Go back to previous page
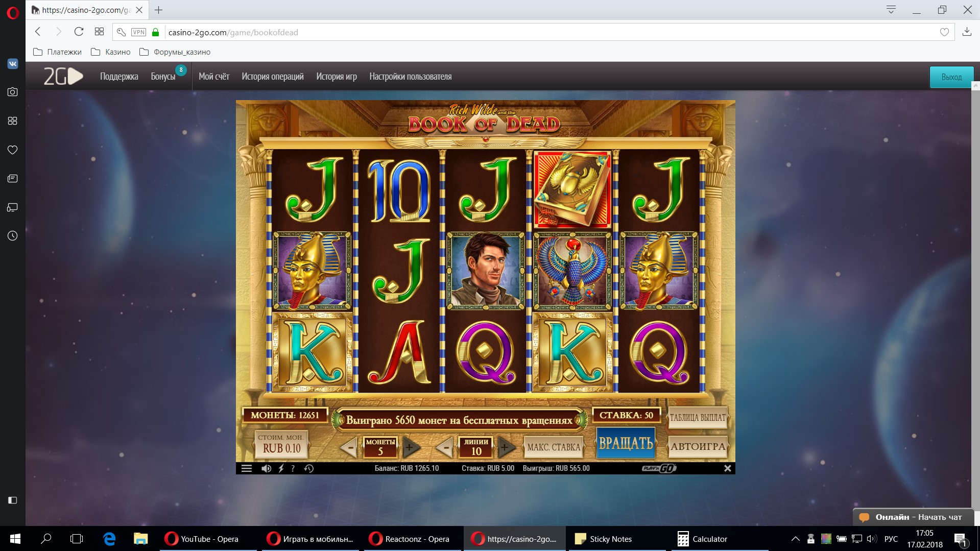 38,32
